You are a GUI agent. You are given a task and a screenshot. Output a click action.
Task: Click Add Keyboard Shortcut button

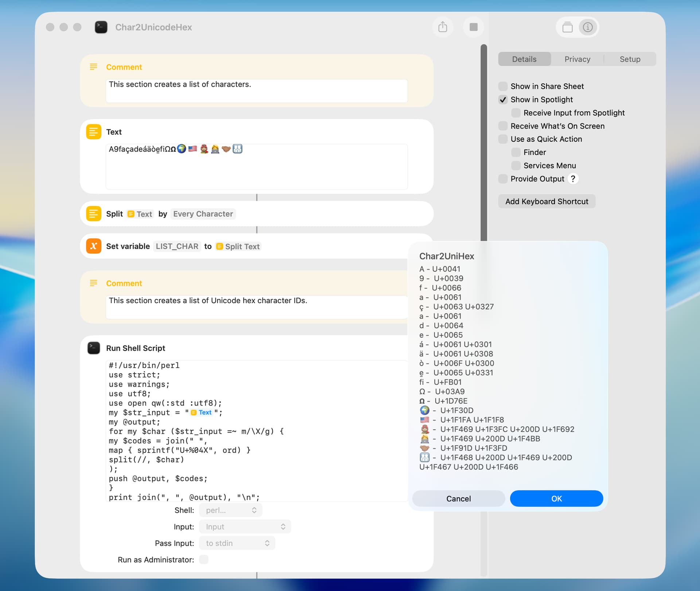(x=547, y=201)
